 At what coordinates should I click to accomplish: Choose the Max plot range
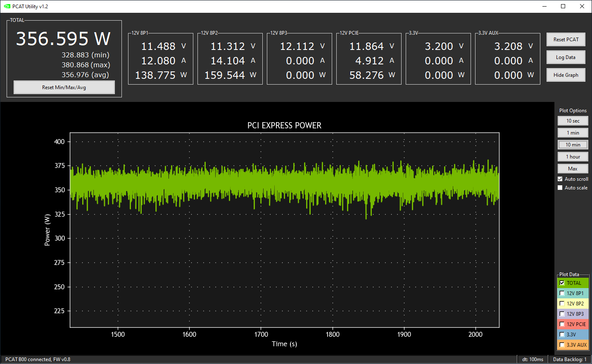(x=573, y=169)
